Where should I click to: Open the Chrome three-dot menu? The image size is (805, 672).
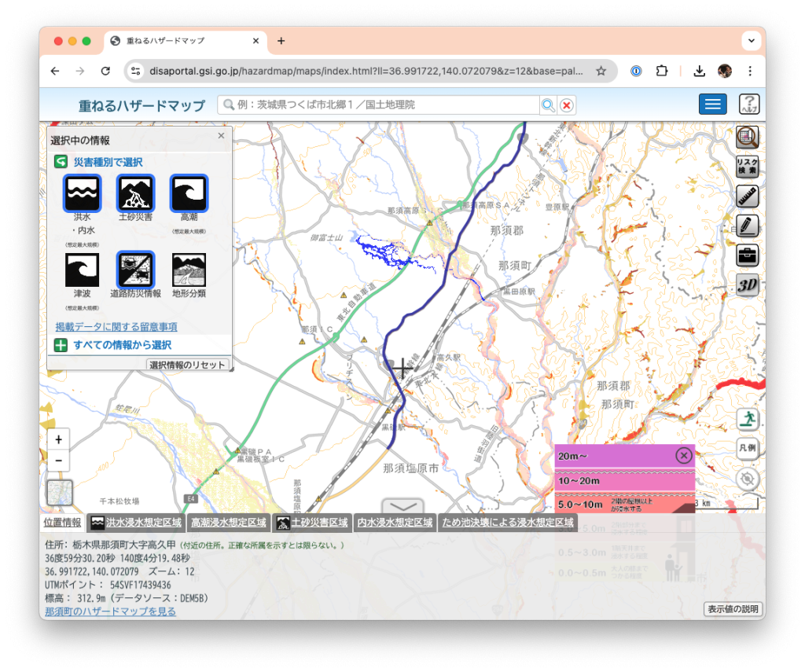(750, 71)
